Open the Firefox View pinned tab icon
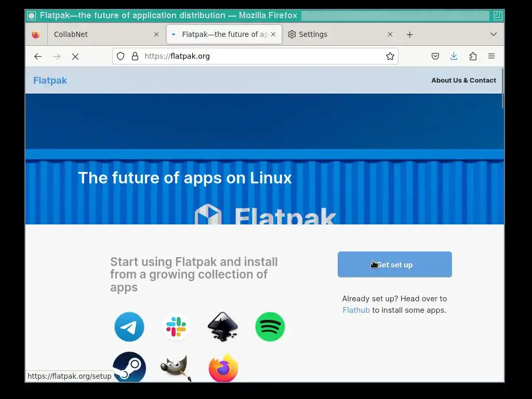This screenshot has width=532, height=399. click(36, 34)
